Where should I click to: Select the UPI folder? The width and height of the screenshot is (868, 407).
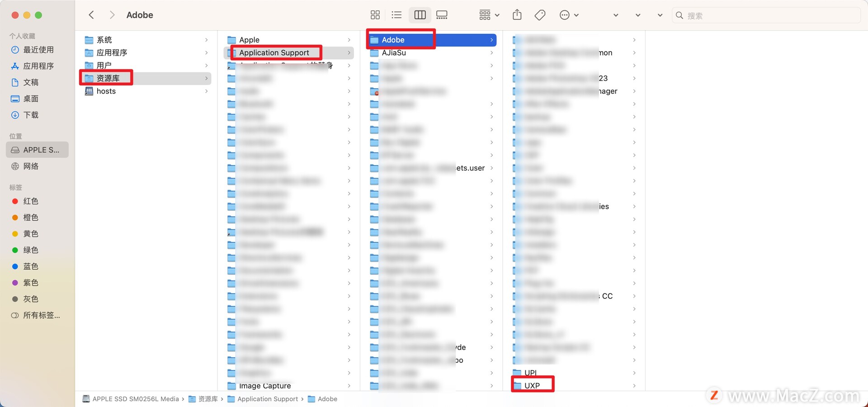coord(574,373)
